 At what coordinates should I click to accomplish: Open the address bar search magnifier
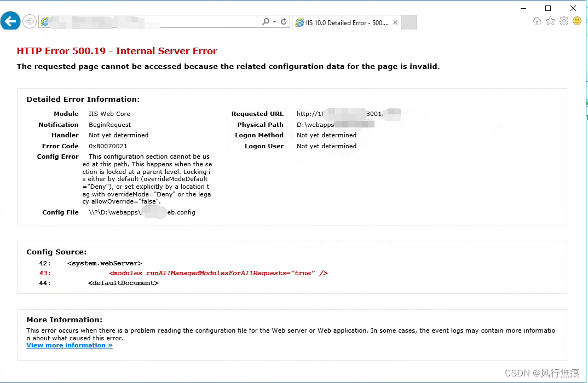(266, 22)
